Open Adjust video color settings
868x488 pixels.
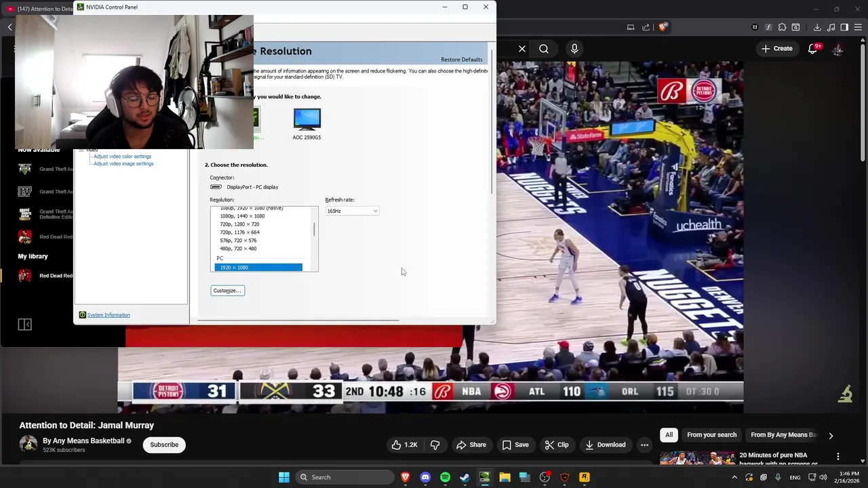[122, 157]
